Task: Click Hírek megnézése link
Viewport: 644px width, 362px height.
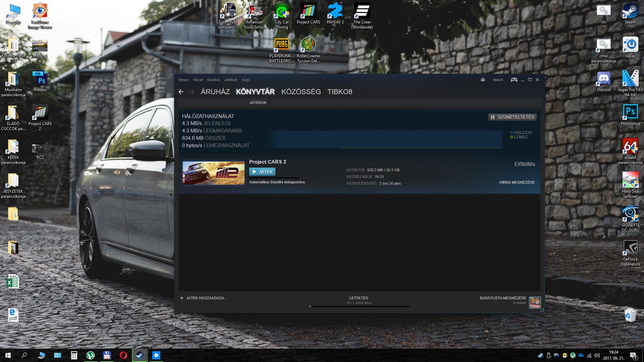Action: [x=517, y=182]
